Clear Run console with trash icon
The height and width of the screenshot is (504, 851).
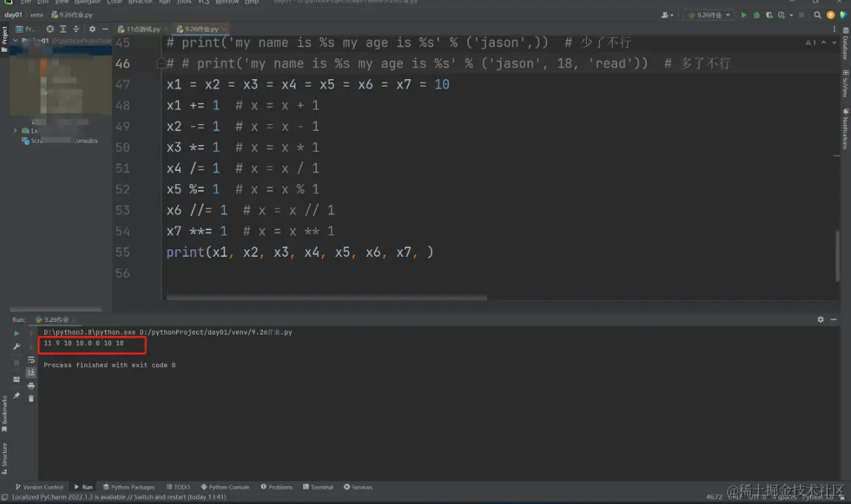click(31, 399)
